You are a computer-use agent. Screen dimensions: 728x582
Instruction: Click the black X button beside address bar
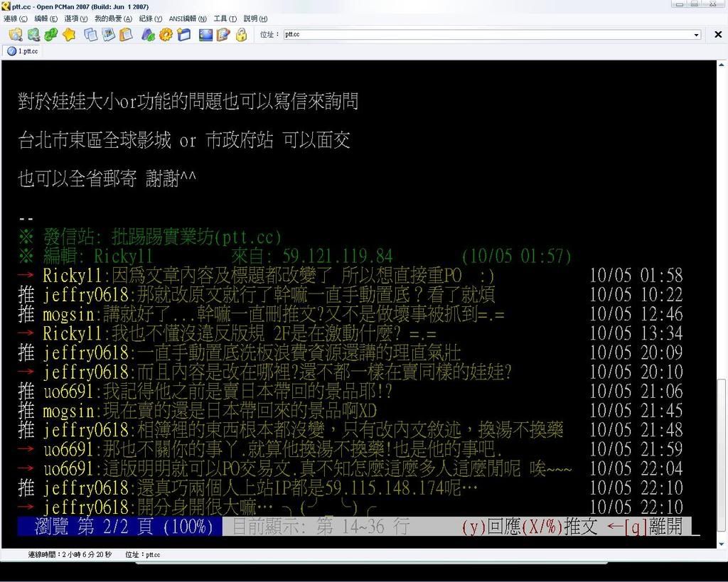[x=718, y=34]
